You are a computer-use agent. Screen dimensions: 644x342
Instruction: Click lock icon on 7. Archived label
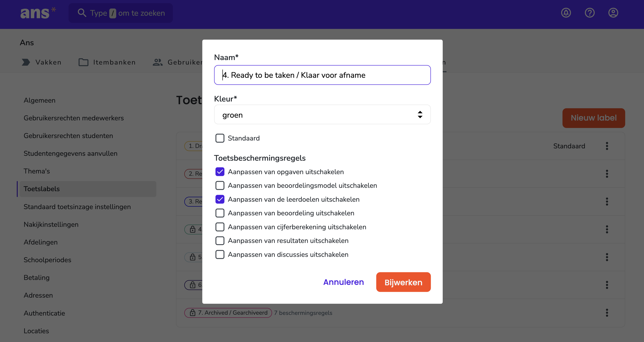pyautogui.click(x=193, y=312)
